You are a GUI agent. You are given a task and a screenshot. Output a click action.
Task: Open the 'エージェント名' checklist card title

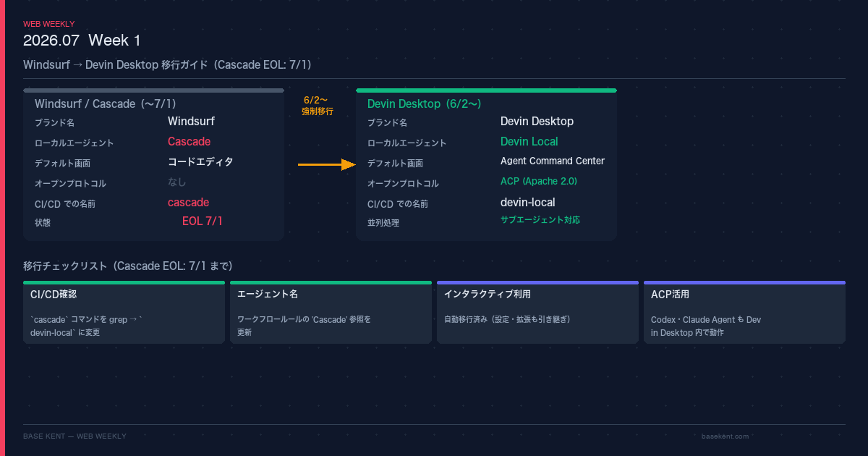[268, 295]
